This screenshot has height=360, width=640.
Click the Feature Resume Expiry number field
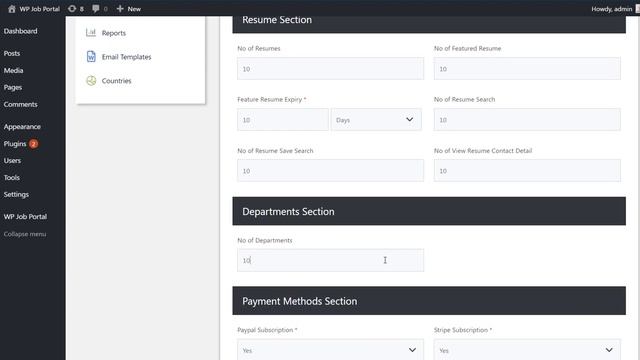(x=282, y=120)
